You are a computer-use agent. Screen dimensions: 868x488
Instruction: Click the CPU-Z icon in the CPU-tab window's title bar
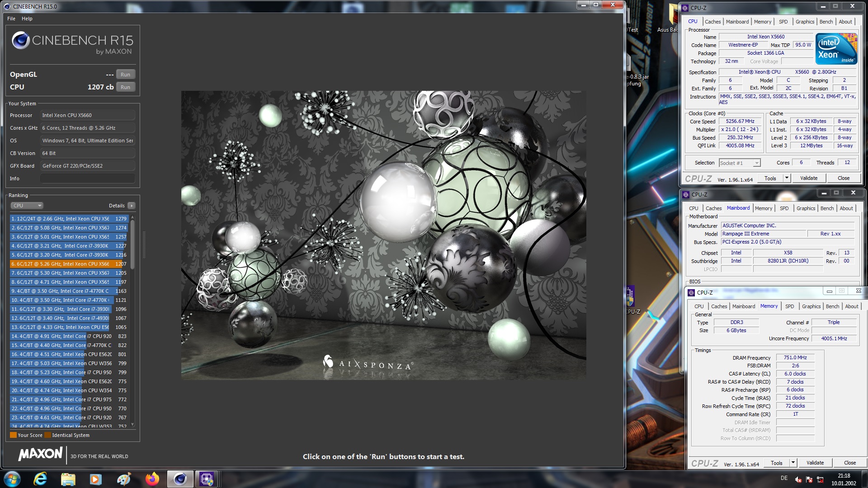pyautogui.click(x=685, y=8)
